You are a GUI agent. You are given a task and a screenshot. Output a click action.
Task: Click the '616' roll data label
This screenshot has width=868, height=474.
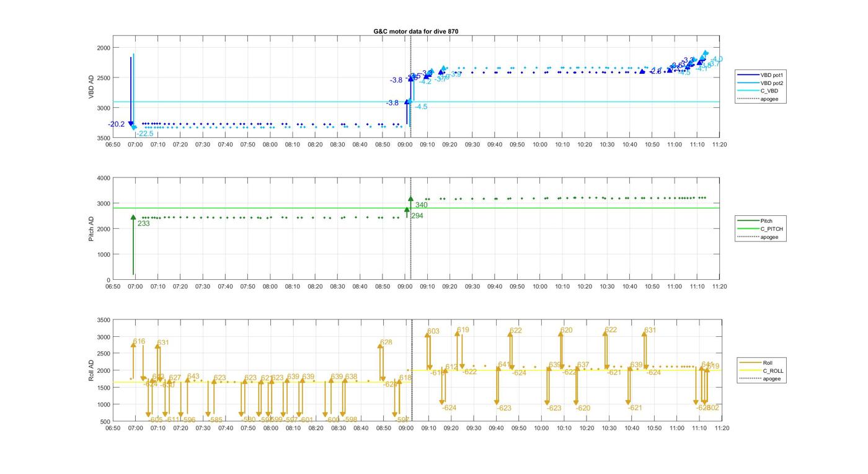coord(139,342)
